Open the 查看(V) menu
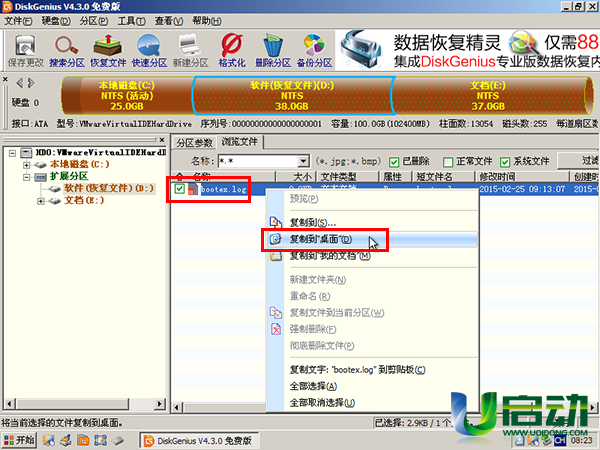This screenshot has height=450, width=600. (x=169, y=21)
